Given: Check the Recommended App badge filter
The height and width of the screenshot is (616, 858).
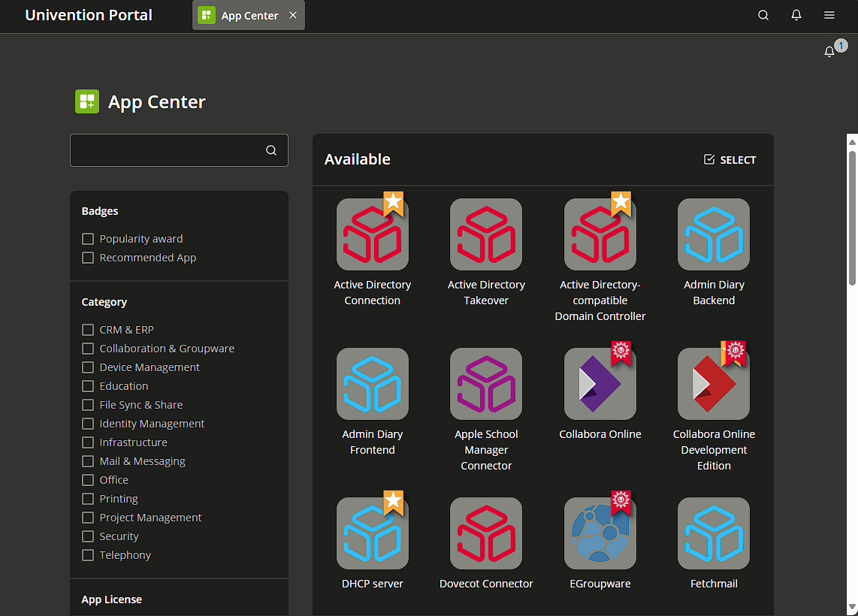Looking at the screenshot, I should point(88,258).
